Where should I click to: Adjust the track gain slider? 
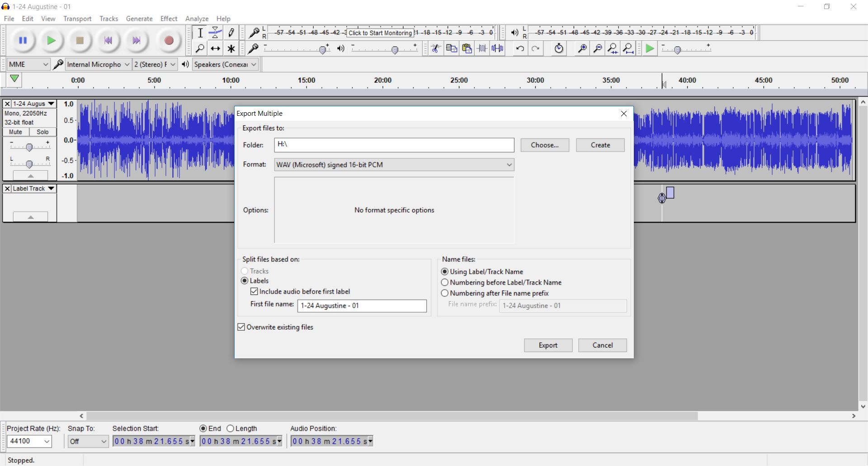[30, 146]
